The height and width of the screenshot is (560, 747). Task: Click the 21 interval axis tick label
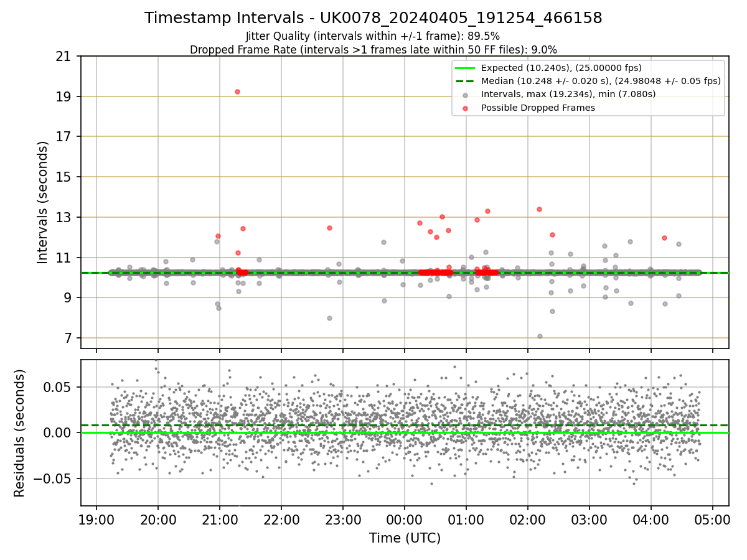pyautogui.click(x=63, y=57)
